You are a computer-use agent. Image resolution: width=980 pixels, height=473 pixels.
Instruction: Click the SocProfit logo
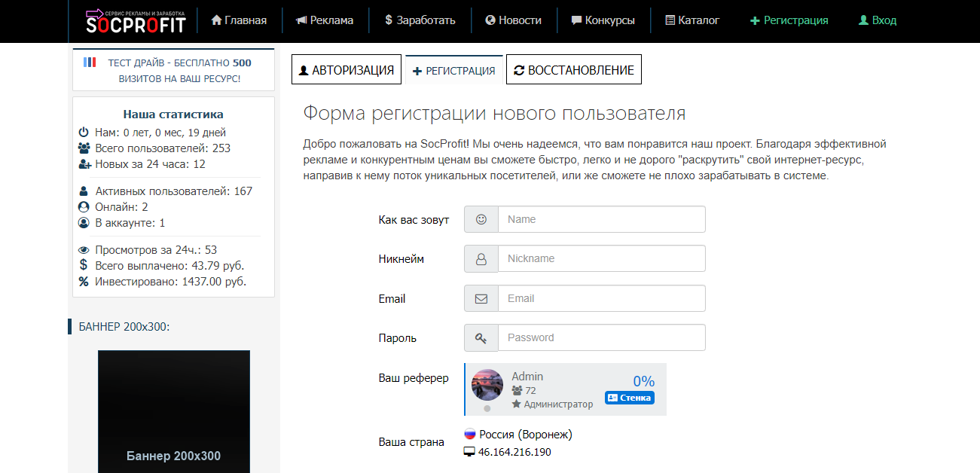tap(136, 21)
